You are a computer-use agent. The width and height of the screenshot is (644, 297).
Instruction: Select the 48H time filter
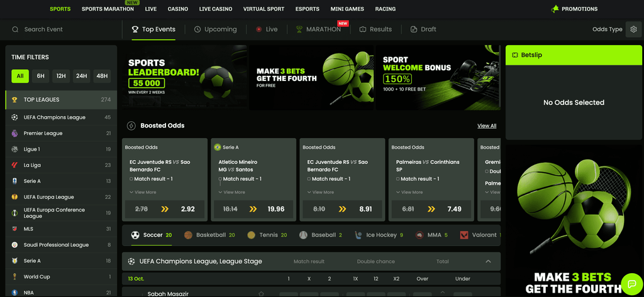[x=103, y=76]
